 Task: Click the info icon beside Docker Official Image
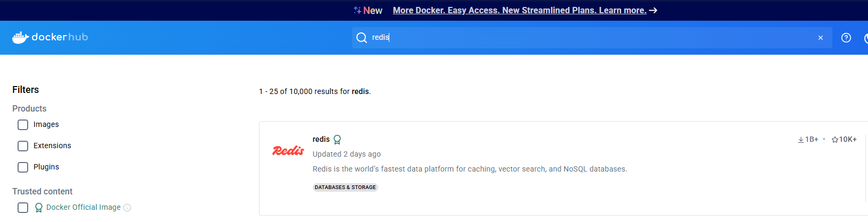(x=127, y=208)
